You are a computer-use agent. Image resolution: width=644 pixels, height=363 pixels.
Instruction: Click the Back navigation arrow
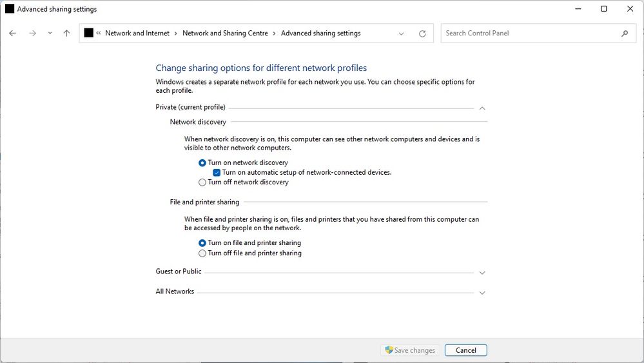point(12,34)
